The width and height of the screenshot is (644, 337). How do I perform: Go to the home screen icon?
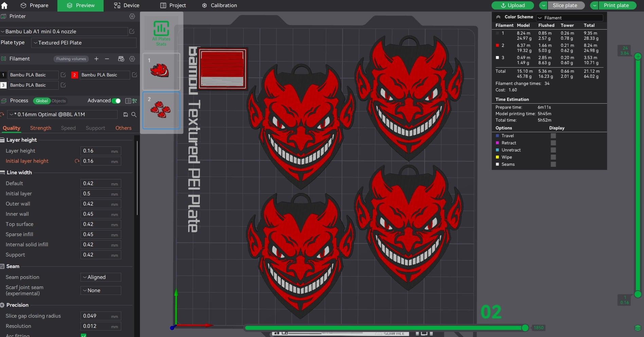(x=4, y=5)
